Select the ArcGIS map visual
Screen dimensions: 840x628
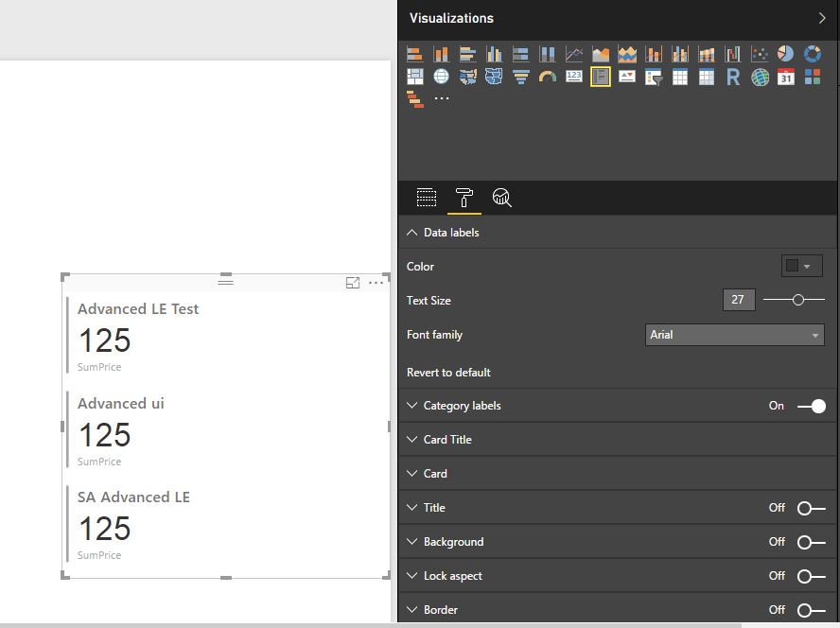(x=760, y=78)
